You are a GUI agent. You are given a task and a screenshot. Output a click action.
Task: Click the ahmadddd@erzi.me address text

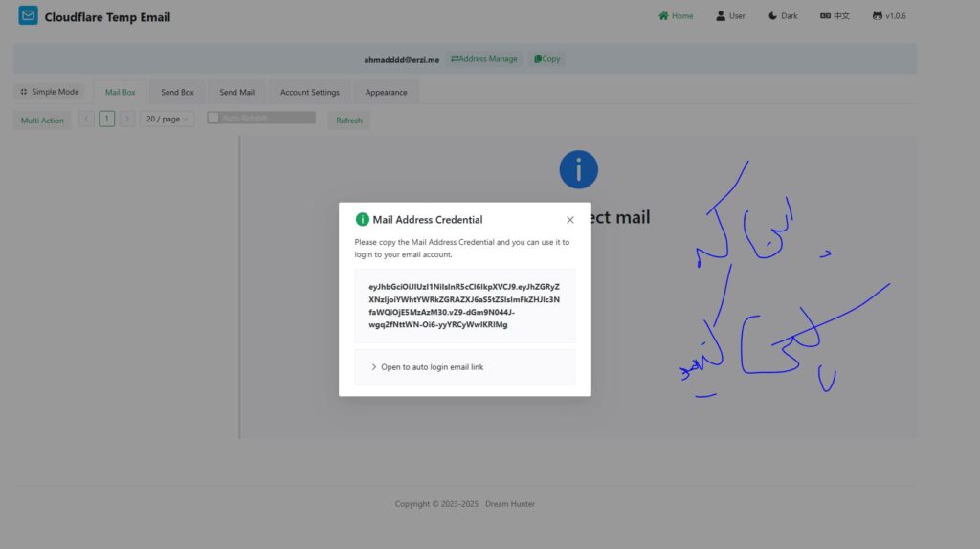pyautogui.click(x=401, y=60)
